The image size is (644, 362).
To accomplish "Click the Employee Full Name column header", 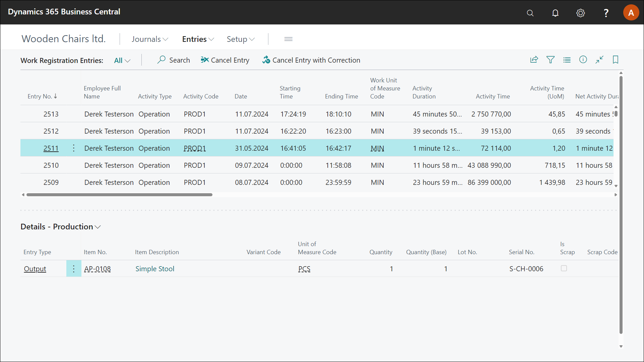I will (102, 92).
